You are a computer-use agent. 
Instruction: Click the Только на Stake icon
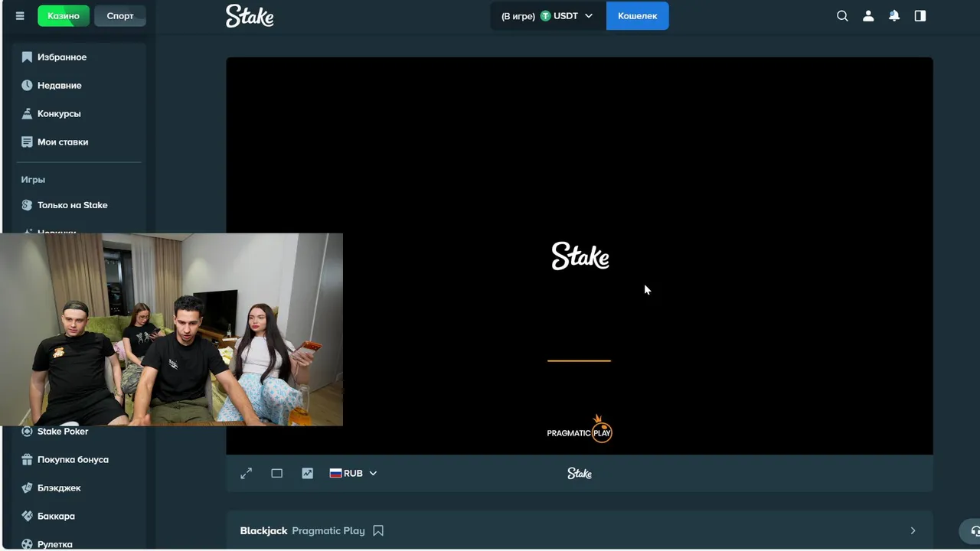pos(27,205)
